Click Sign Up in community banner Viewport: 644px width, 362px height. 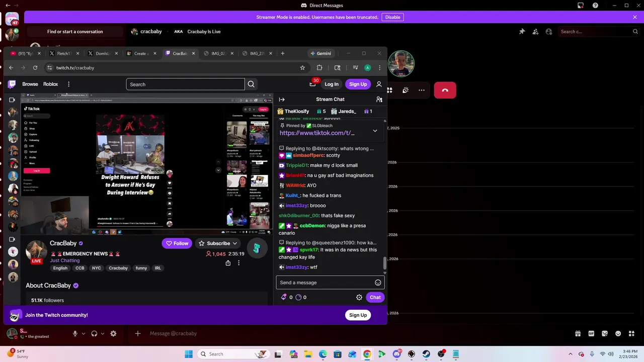pyautogui.click(x=358, y=315)
